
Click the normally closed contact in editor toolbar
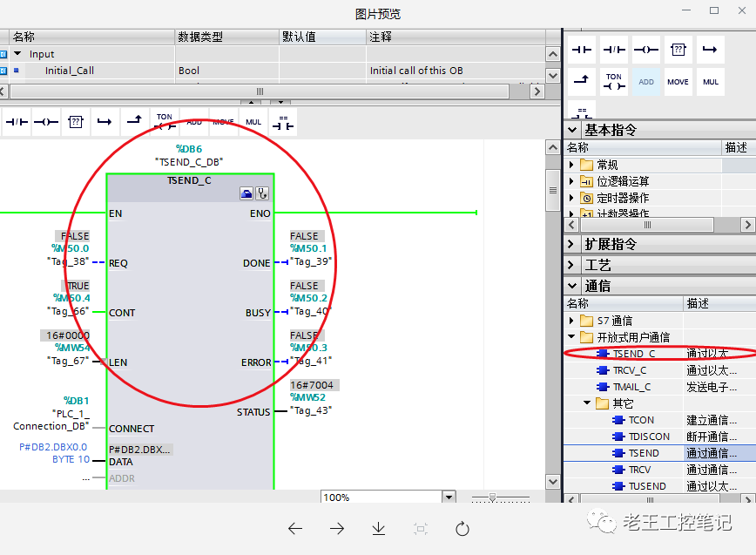[x=17, y=122]
